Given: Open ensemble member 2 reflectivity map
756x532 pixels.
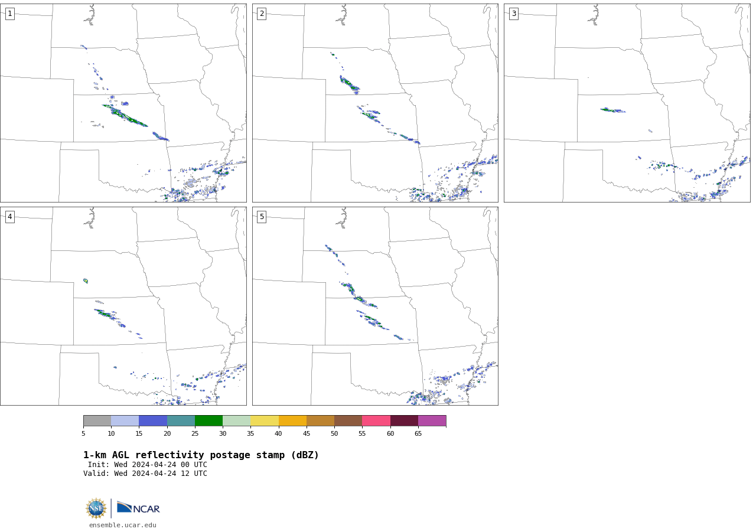Looking at the screenshot, I should [x=375, y=103].
